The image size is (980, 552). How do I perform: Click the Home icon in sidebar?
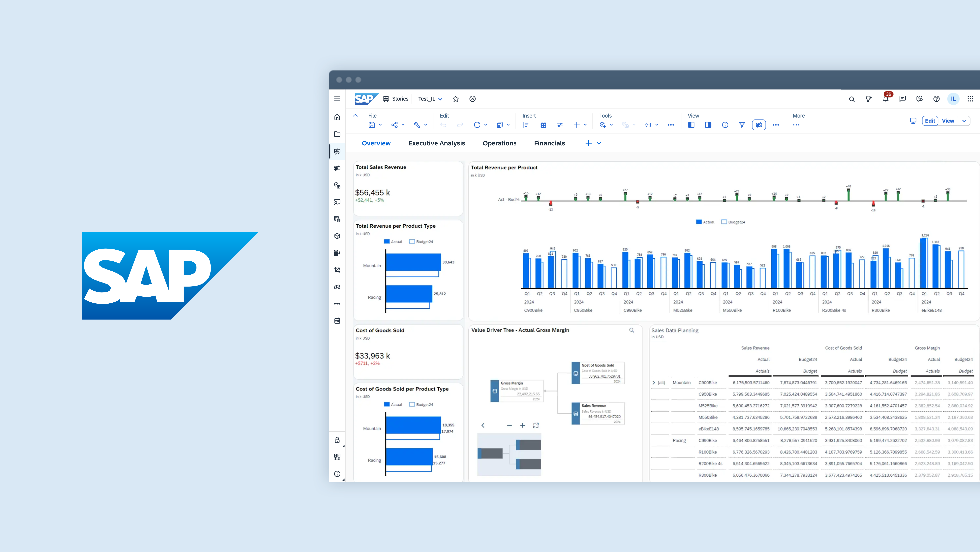click(x=337, y=117)
